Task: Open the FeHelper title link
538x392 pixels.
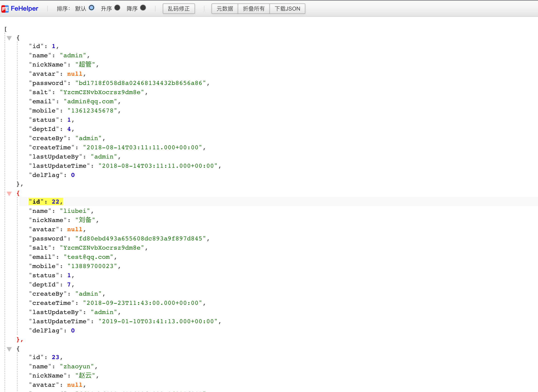Action: 24,9
